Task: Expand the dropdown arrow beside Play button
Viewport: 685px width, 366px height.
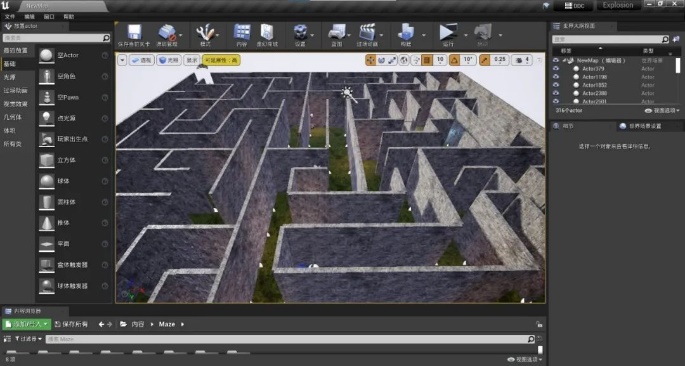Action: point(466,35)
